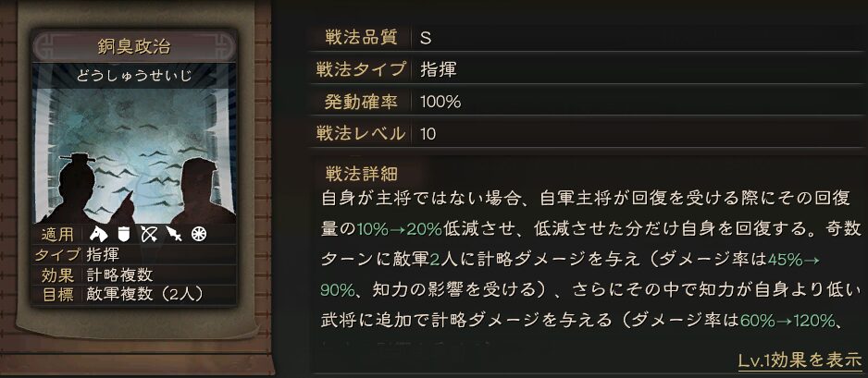Viewport: 868px width, 378px height.
Task: Click the cavalry horse icon
Action: [x=99, y=233]
